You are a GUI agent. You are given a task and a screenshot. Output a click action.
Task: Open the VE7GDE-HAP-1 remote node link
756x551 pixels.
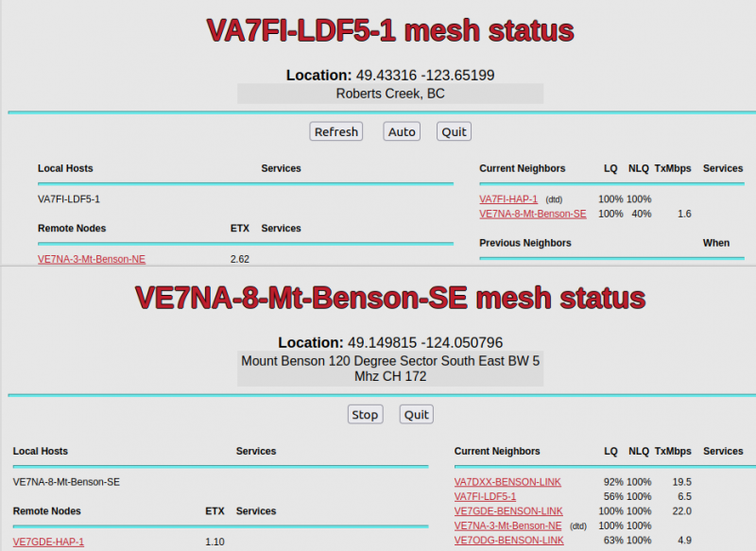click(48, 542)
